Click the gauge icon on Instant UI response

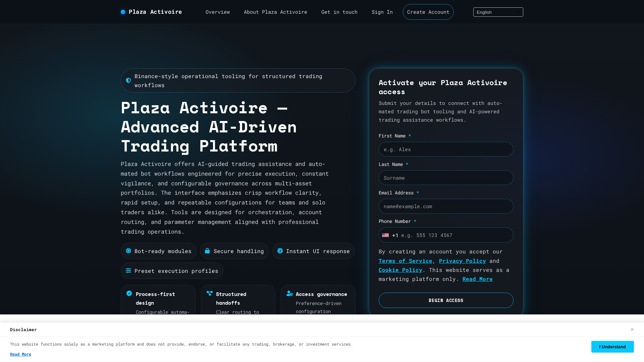click(280, 251)
